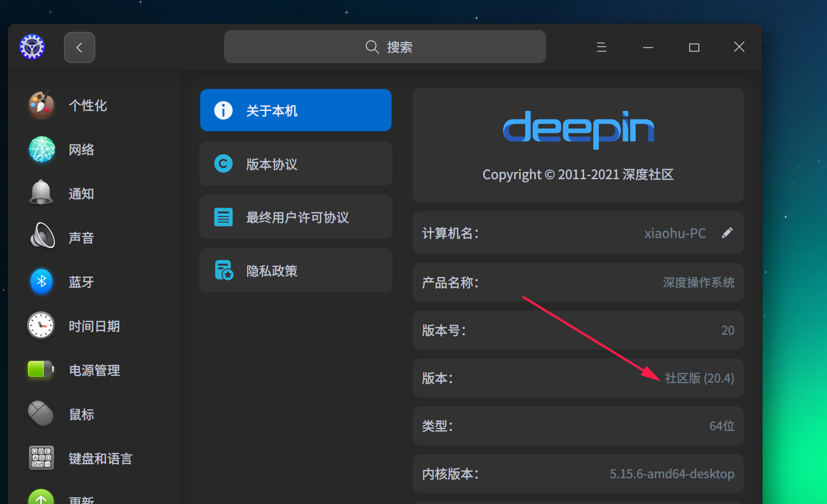
Task: Click the document icon beside 最终用户许可协议
Action: 223,217
